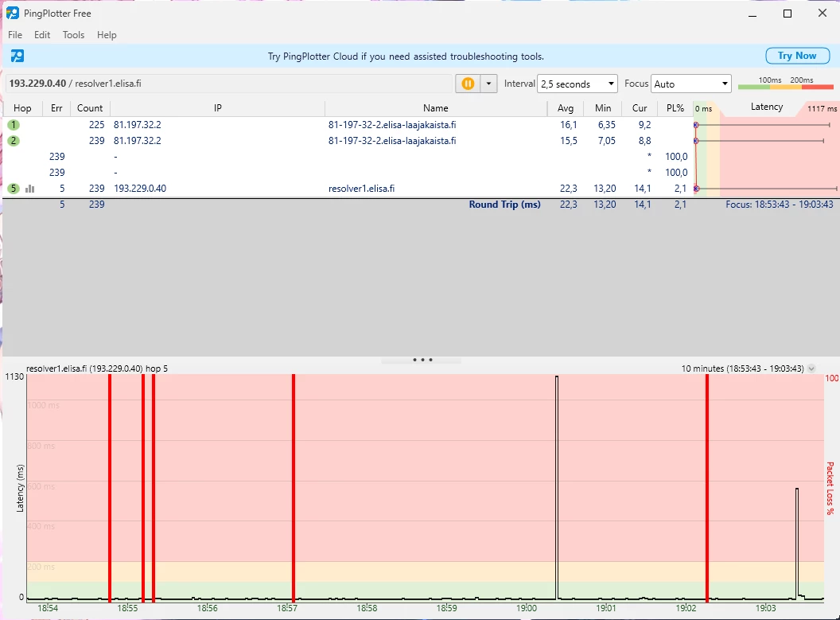Click the Avg column header
The image size is (840, 620).
coord(566,108)
